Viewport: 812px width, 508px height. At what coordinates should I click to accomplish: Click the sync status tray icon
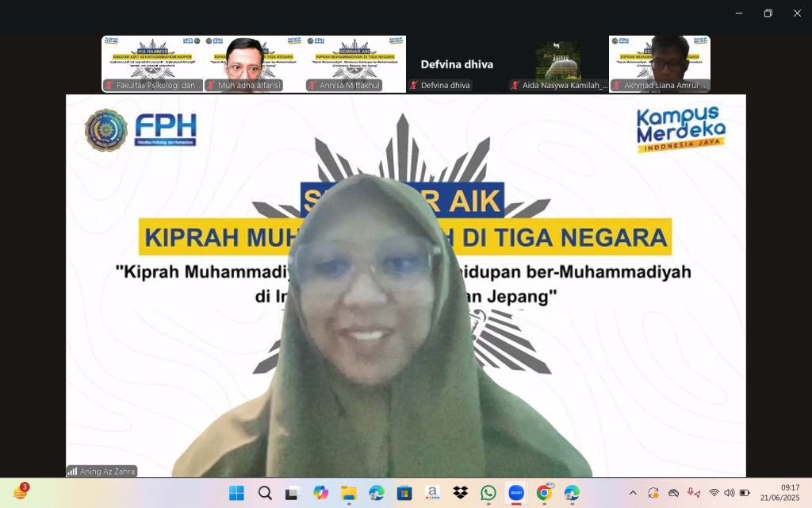[653, 493]
